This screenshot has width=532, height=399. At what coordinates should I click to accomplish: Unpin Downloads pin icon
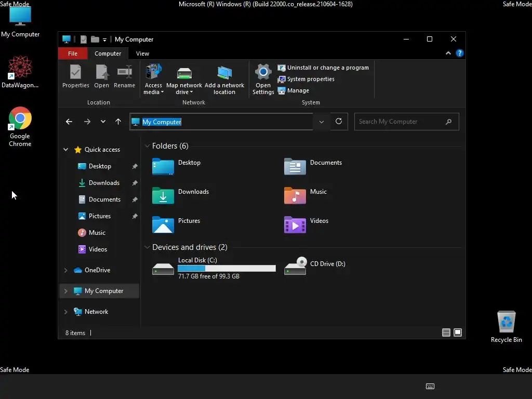point(135,183)
